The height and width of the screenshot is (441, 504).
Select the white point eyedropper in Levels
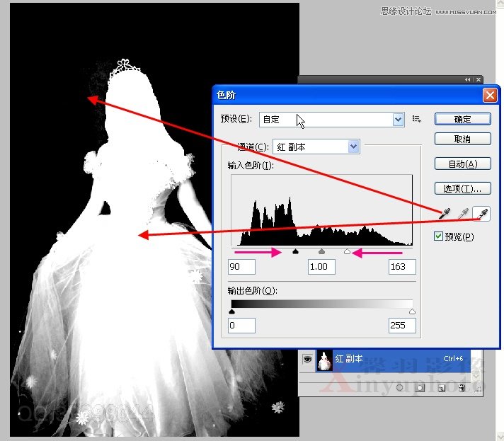(x=481, y=214)
